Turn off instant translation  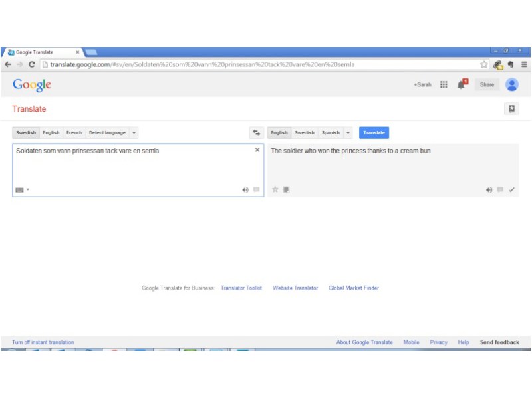[x=43, y=342]
